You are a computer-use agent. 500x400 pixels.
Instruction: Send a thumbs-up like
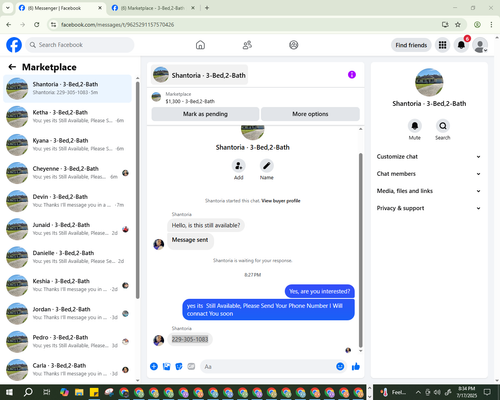coord(356,367)
